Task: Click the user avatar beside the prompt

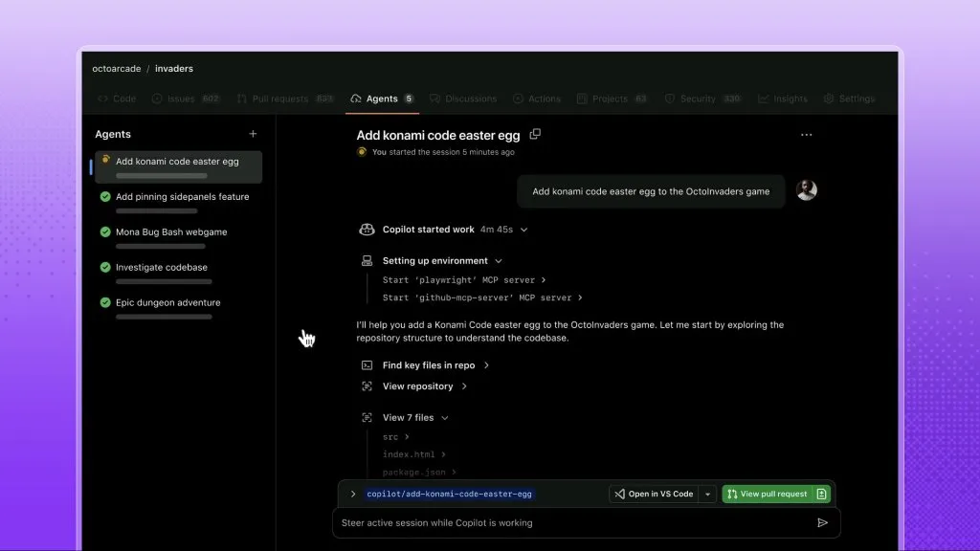Action: click(806, 190)
